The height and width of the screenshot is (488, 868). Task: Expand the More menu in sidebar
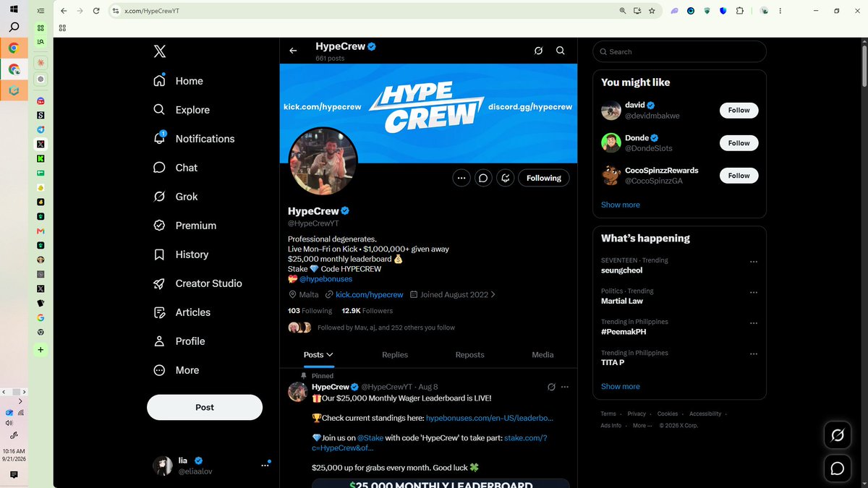coord(176,370)
